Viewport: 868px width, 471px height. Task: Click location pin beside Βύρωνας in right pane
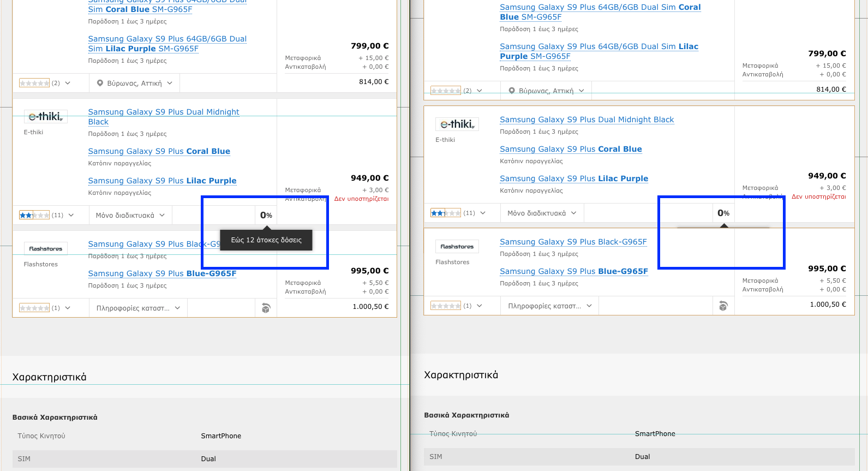[512, 91]
